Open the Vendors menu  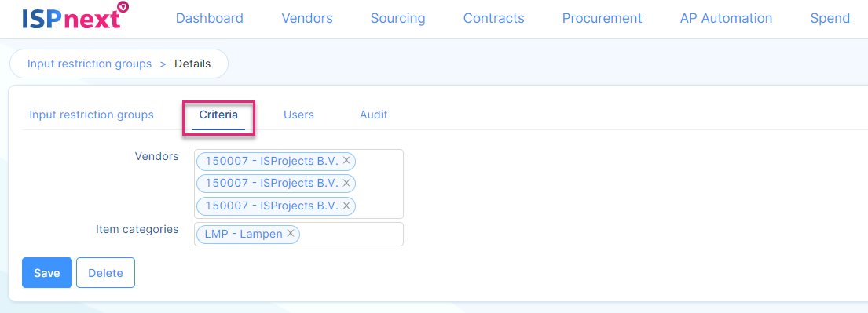pos(306,18)
